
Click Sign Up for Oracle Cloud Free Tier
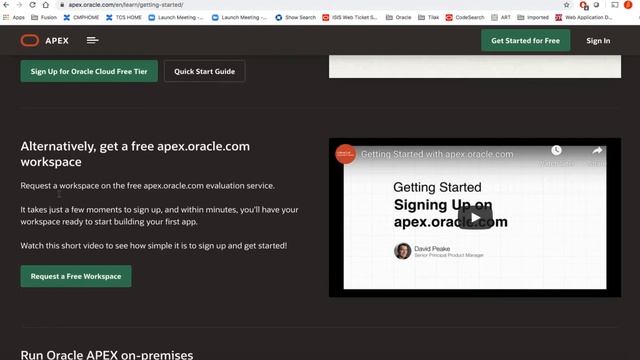[89, 71]
